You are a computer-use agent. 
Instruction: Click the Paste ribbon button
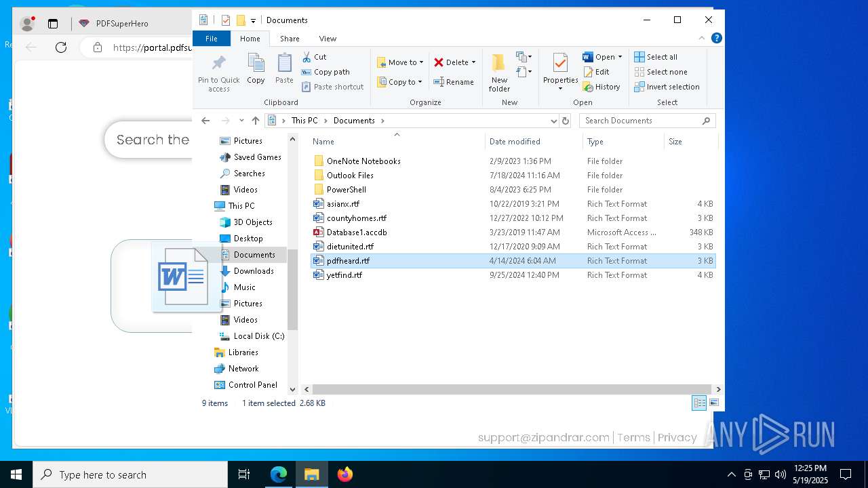[x=284, y=69]
